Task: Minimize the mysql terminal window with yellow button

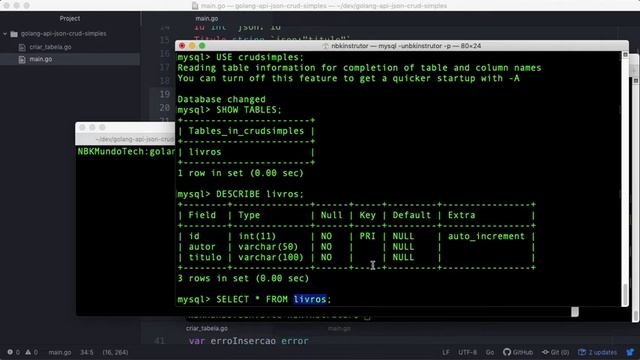Action: click(192, 46)
